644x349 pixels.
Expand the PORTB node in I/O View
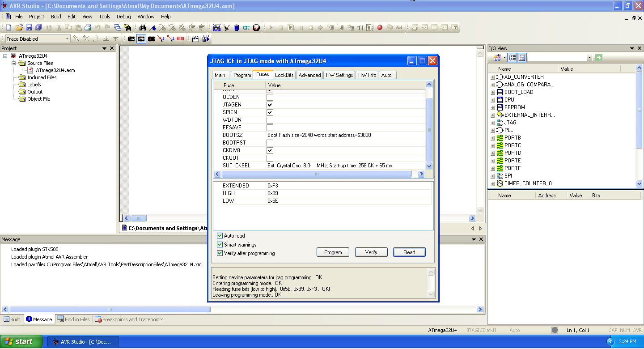tap(493, 138)
